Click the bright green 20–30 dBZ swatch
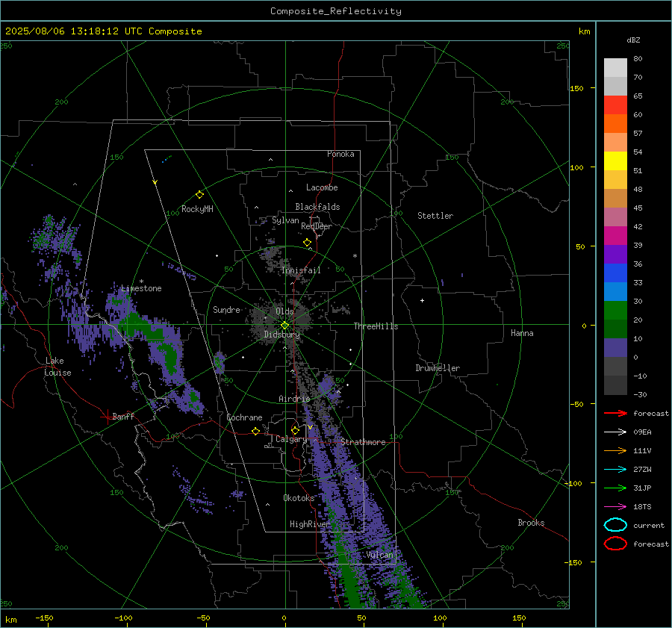This screenshot has height=628, width=672. click(615, 311)
